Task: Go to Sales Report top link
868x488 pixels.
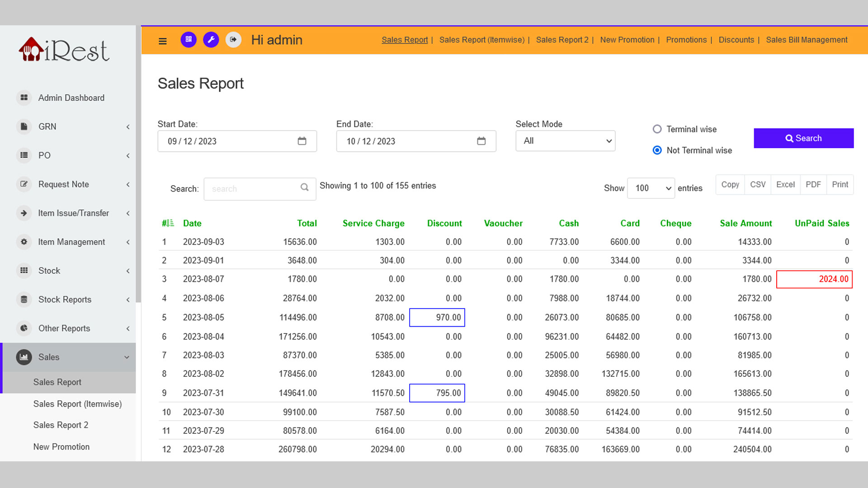Action: click(405, 40)
